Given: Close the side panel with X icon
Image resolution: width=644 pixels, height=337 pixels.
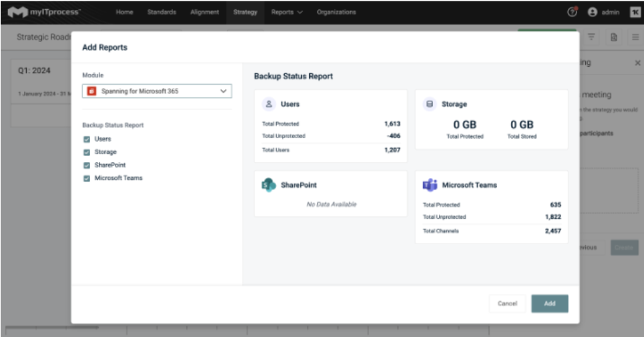Looking at the screenshot, I should point(637,63).
